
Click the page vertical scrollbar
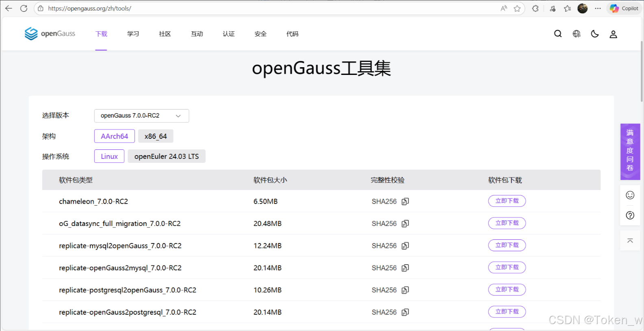tap(642, 71)
